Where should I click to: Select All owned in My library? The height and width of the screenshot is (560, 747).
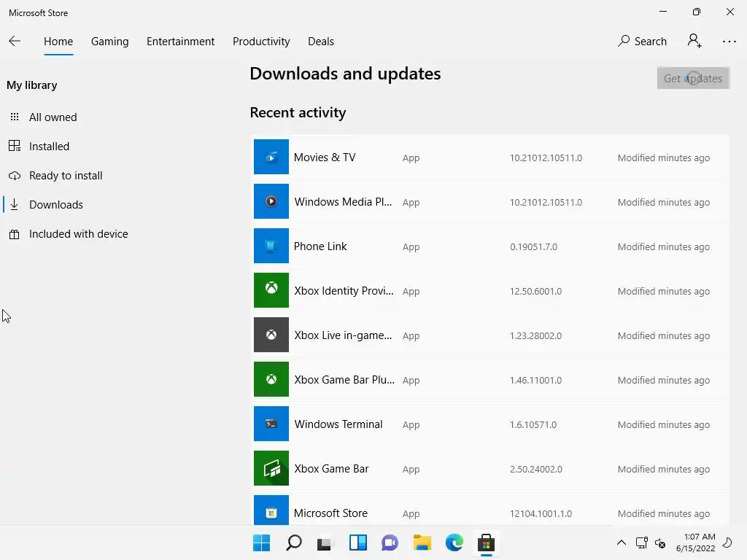tap(53, 117)
